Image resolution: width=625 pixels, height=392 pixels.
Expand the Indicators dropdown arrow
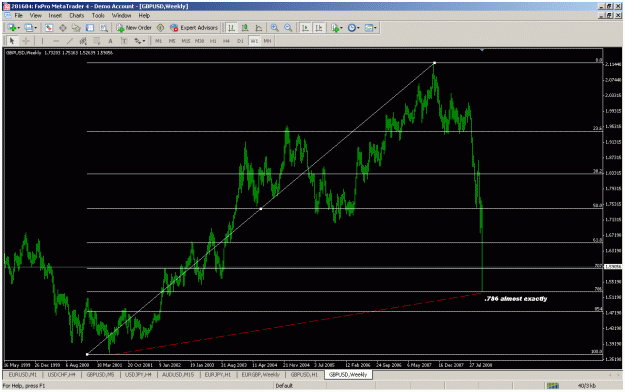click(341, 28)
